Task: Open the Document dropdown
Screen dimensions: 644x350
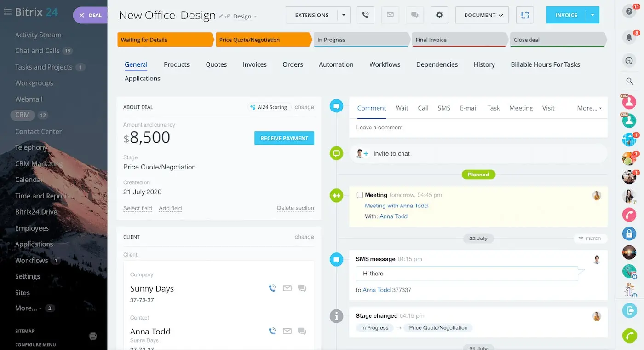Action: (x=482, y=15)
